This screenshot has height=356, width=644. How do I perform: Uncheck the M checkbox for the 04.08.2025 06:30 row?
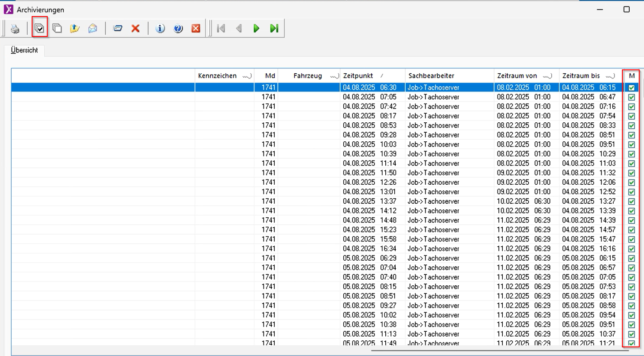point(631,88)
